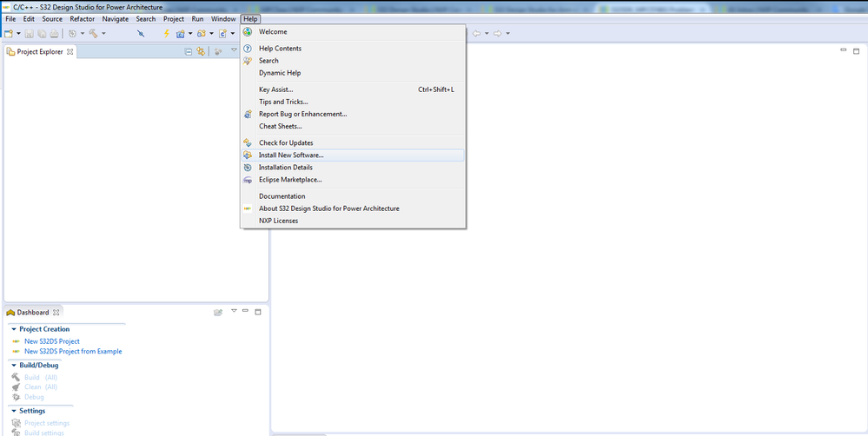868x436 pixels.
Task: Open dropdown beside New C source file icon
Action: 233,34
